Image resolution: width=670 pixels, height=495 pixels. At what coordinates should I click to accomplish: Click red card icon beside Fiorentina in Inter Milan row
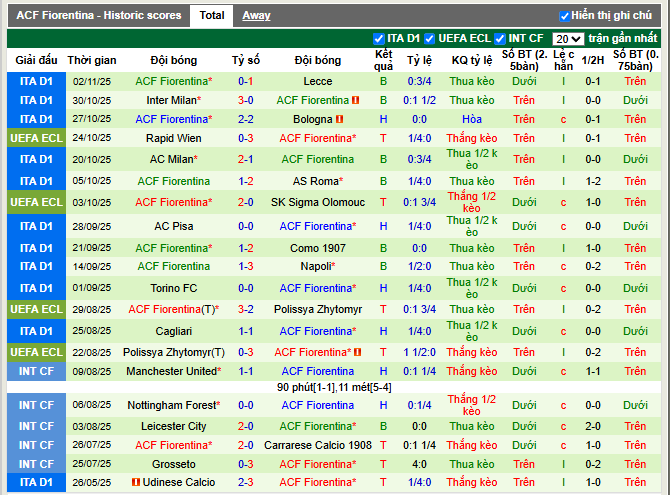pos(356,100)
